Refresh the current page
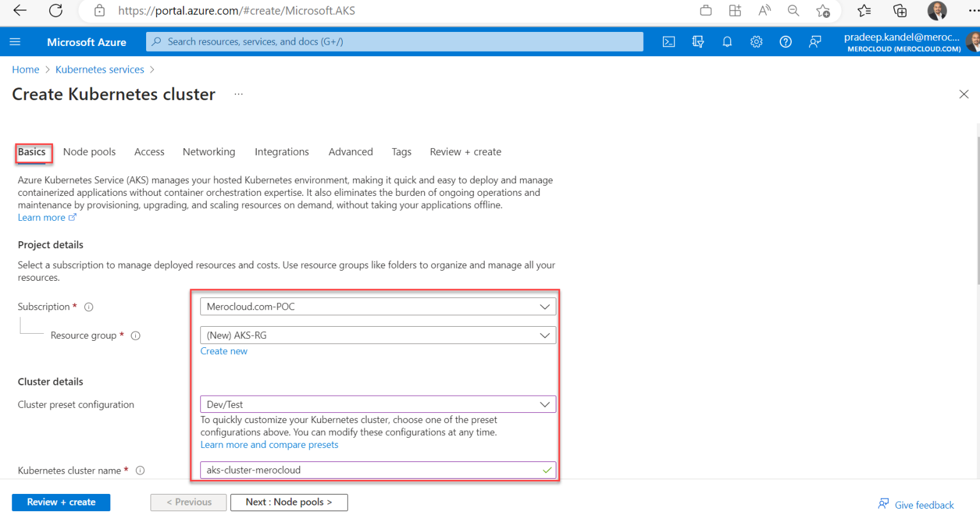 (x=56, y=11)
